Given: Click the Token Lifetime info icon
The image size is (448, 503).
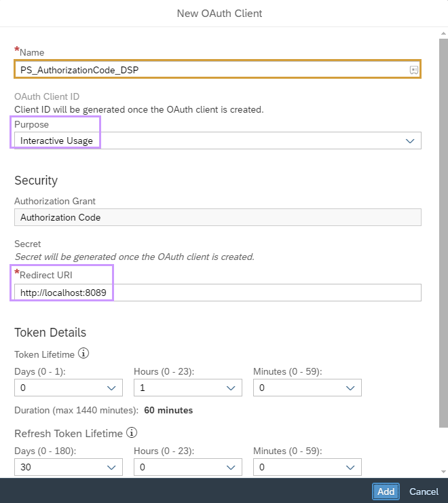Looking at the screenshot, I should coord(83,354).
